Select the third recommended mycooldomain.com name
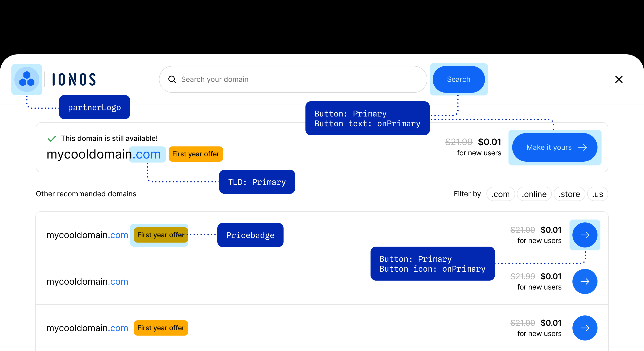 click(87, 328)
